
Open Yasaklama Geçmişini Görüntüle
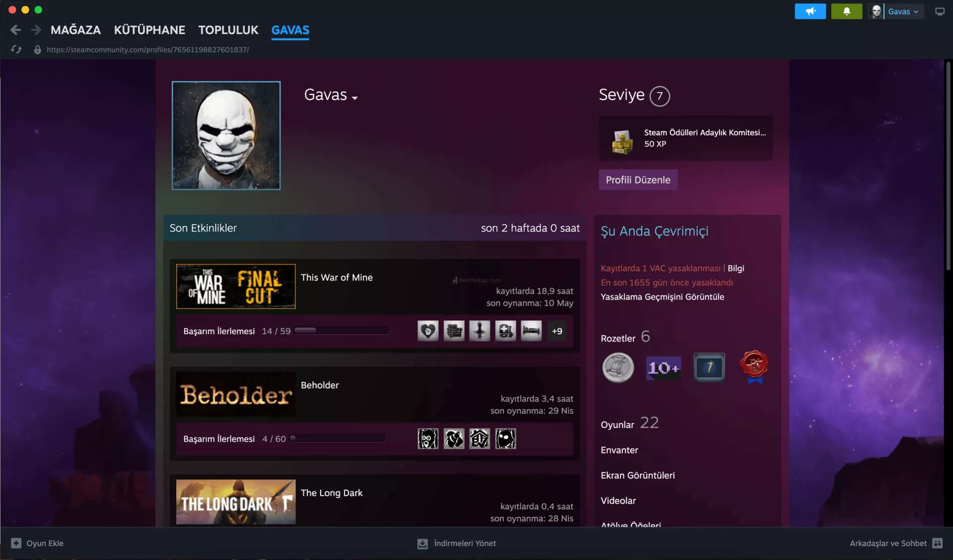pos(662,297)
